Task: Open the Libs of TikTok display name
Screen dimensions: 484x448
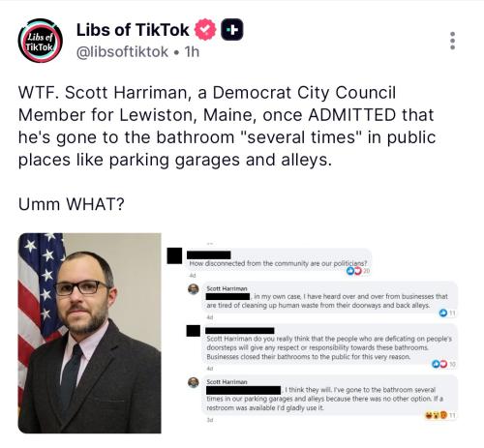Action: pos(133,30)
